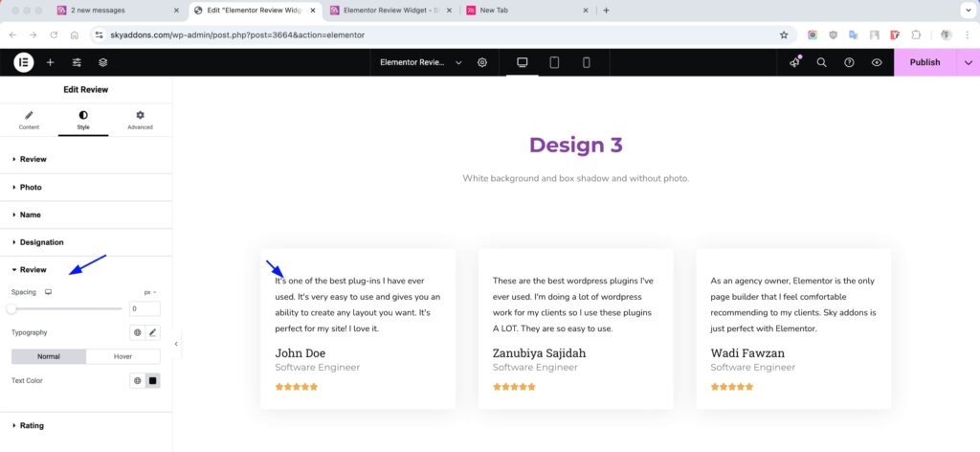
Task: Expand the Rating section
Action: (x=86, y=426)
